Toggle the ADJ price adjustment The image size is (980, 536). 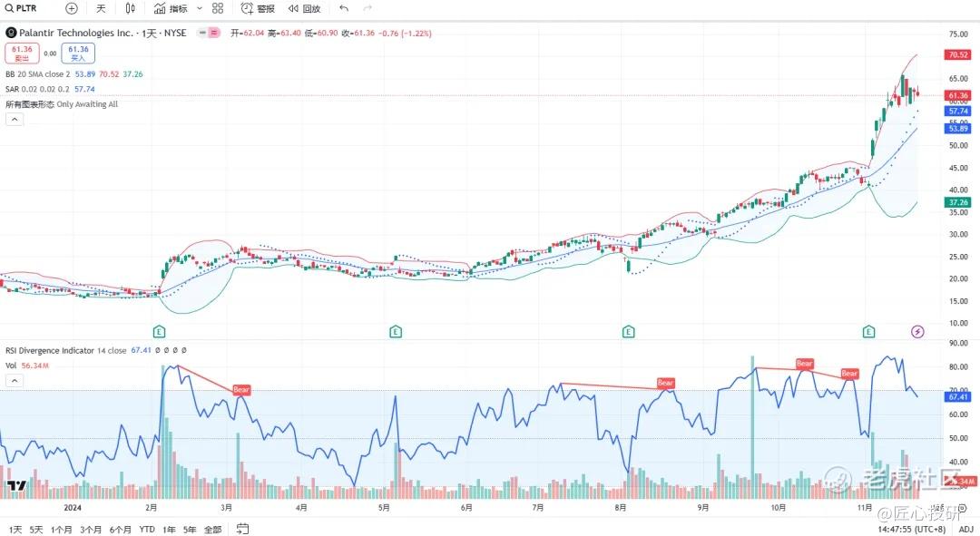pyautogui.click(x=965, y=529)
